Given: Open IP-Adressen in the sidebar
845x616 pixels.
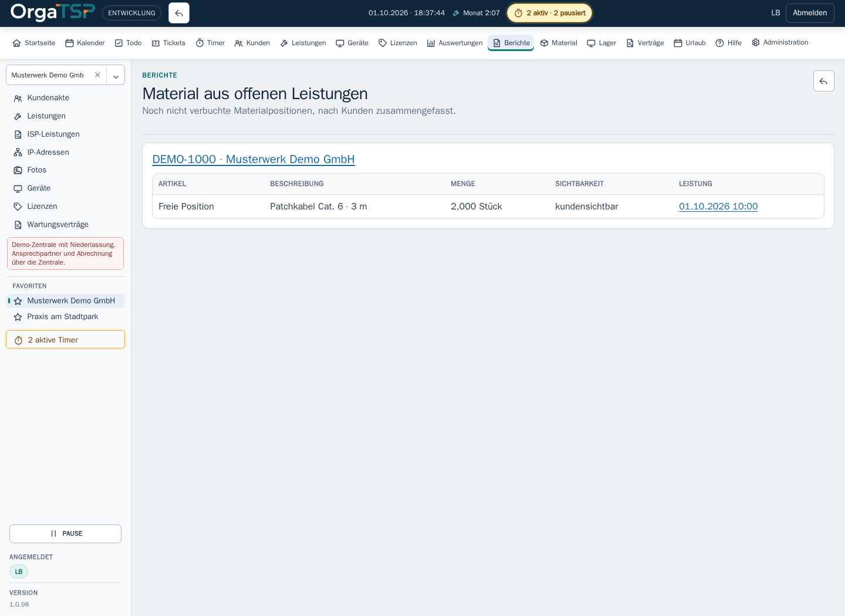Looking at the screenshot, I should (65, 153).
